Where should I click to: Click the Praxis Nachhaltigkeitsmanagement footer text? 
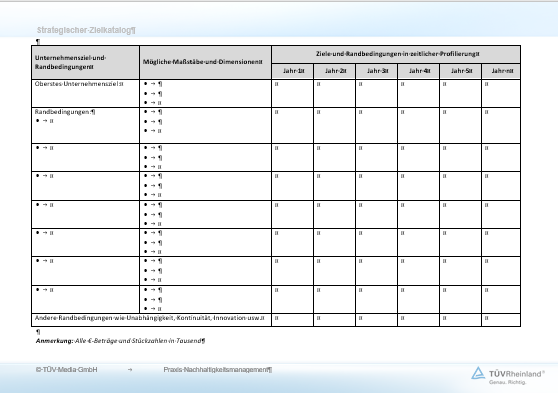tap(218, 370)
